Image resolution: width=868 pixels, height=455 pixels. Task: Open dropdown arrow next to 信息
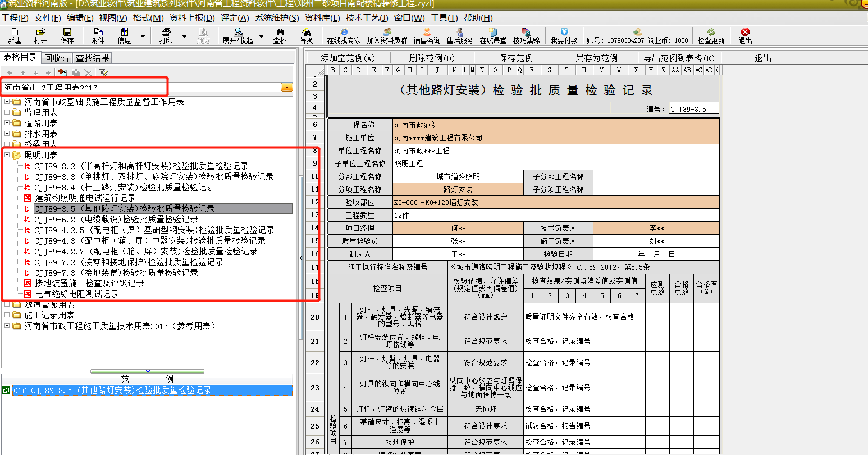coord(143,37)
